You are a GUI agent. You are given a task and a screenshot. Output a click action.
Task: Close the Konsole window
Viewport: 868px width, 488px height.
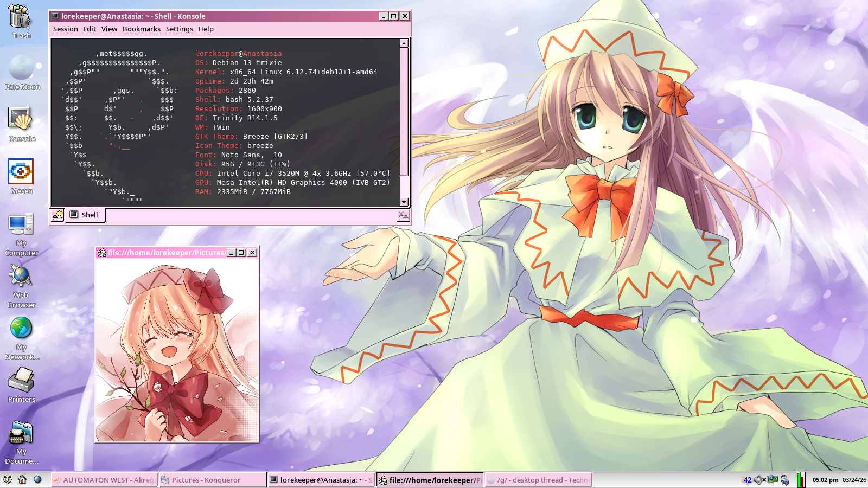[405, 16]
